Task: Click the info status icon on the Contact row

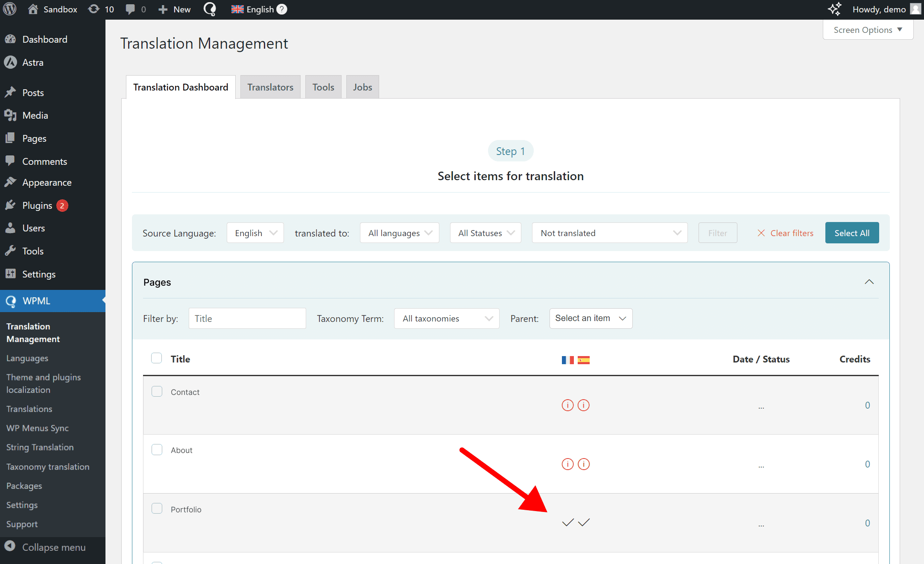Action: coord(567,405)
